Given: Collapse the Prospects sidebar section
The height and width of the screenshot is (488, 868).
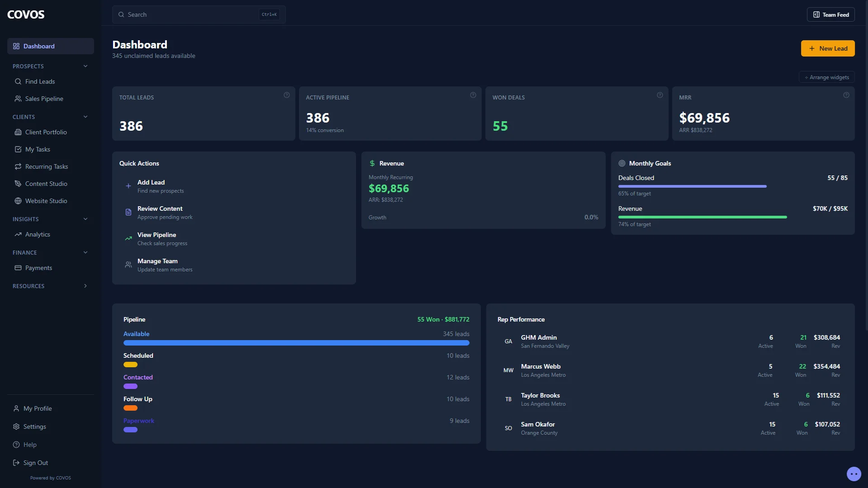Looking at the screenshot, I should [x=85, y=66].
